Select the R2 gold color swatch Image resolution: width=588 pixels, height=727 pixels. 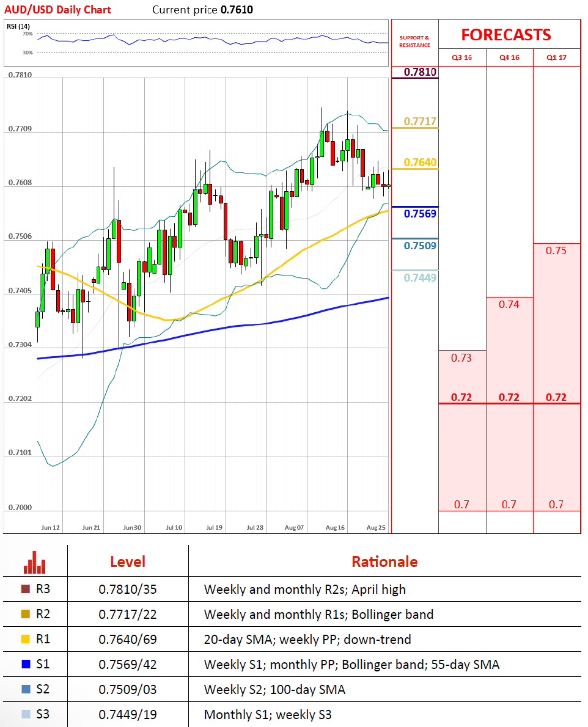click(26, 614)
